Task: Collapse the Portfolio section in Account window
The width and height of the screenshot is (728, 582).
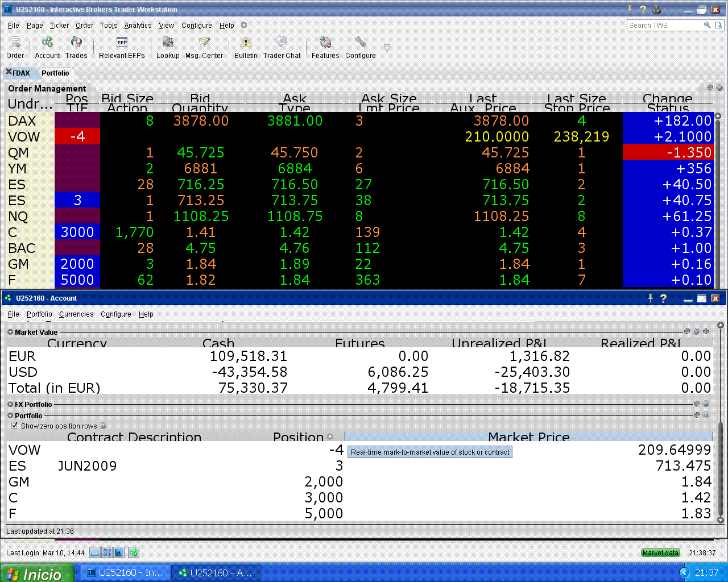Action: click(10, 415)
